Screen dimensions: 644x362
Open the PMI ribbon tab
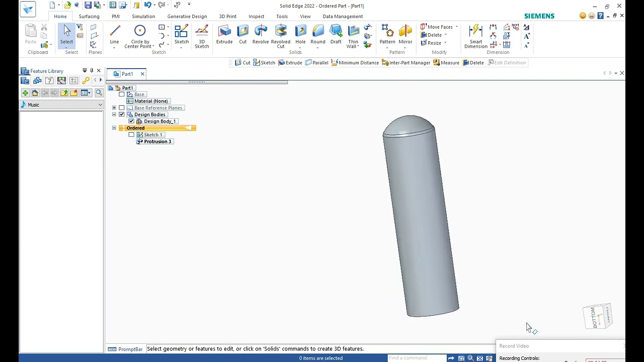click(116, 16)
